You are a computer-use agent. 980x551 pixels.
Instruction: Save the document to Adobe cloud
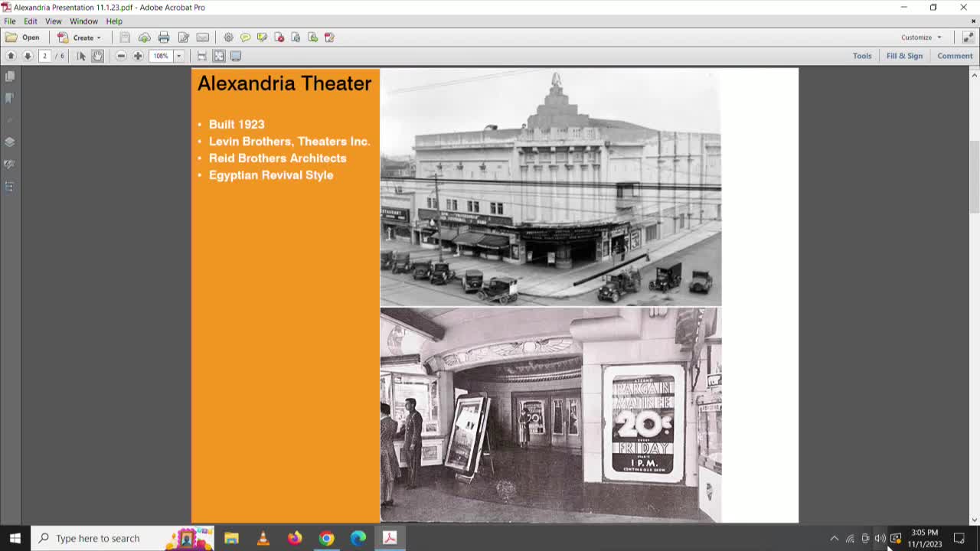tap(144, 37)
